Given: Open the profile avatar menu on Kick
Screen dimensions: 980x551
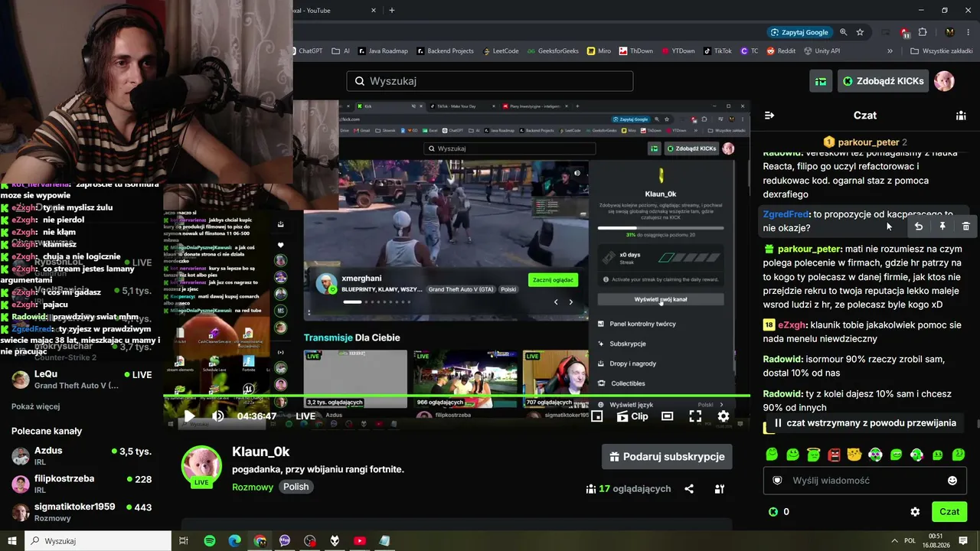Looking at the screenshot, I should tap(944, 81).
